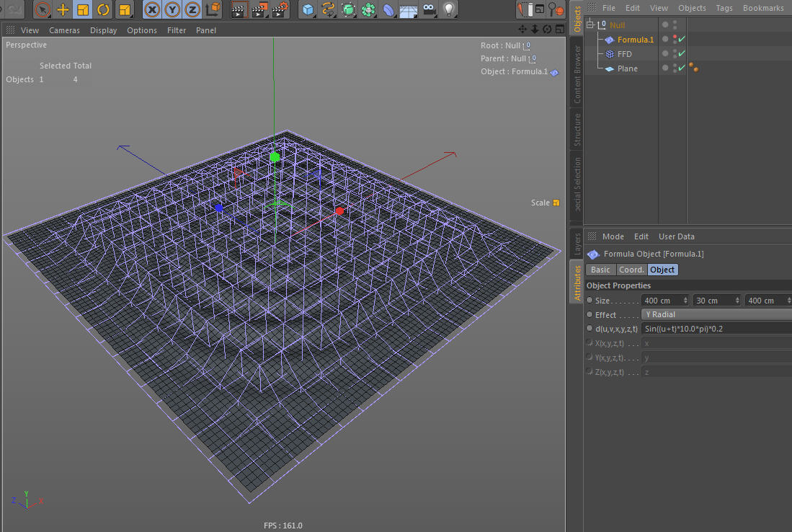Viewport: 792px width, 532px height.
Task: Click the first Size stepper arrows
Action: tap(684, 301)
